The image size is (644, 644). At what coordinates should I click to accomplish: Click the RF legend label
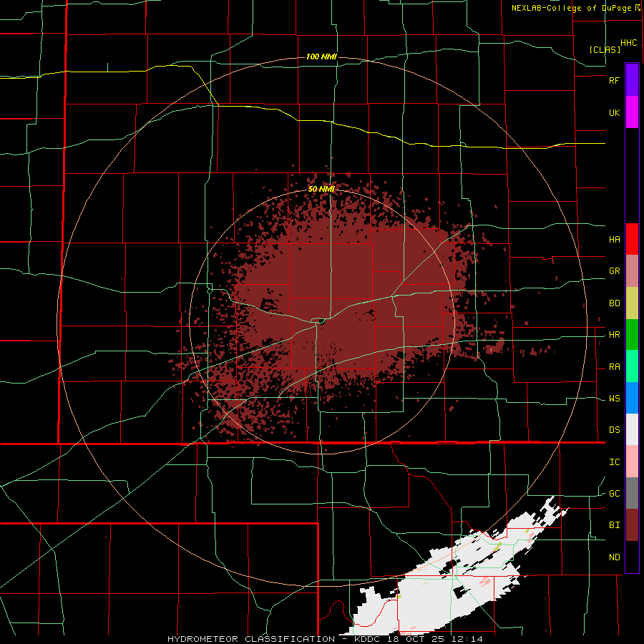(614, 80)
